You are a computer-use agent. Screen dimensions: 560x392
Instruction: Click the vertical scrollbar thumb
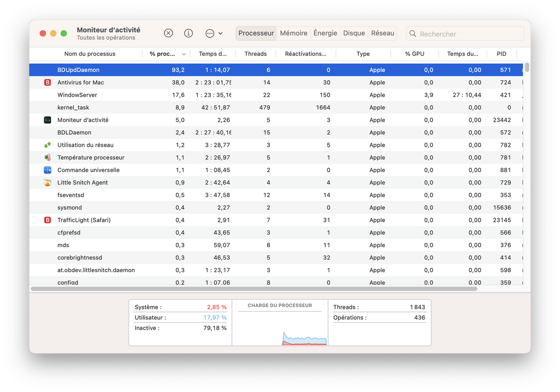click(527, 68)
